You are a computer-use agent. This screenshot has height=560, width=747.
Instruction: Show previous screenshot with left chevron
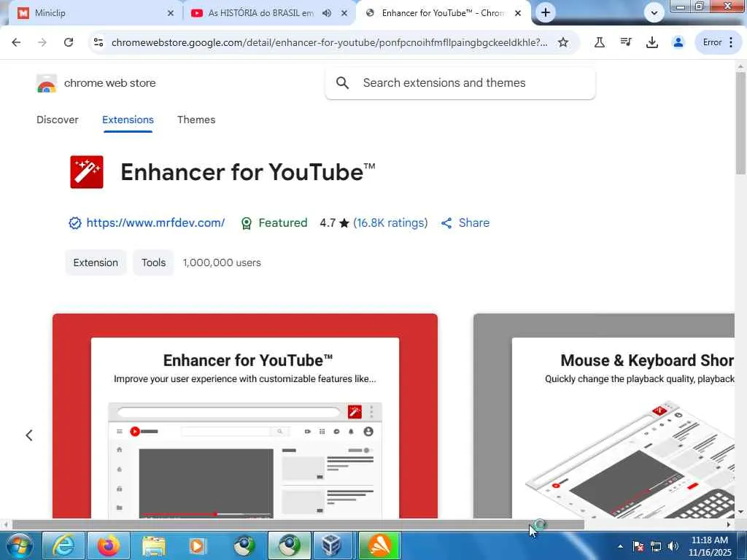(x=29, y=435)
